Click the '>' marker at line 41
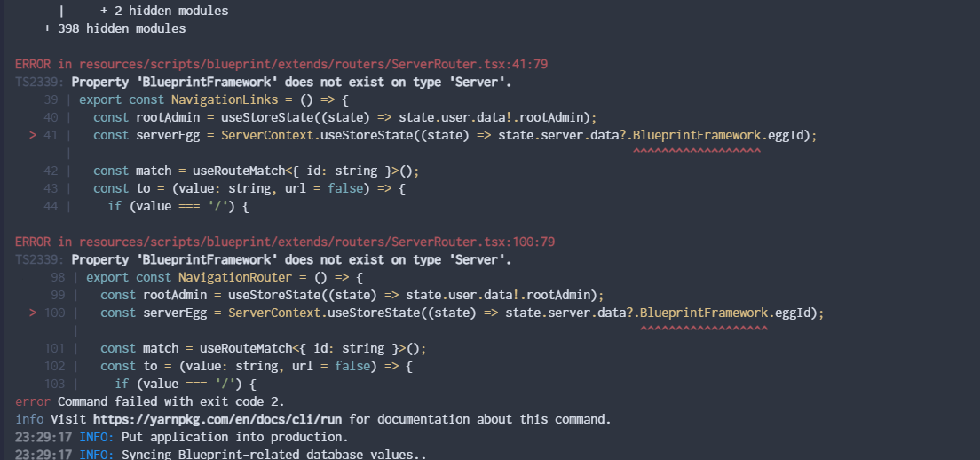 [33, 135]
